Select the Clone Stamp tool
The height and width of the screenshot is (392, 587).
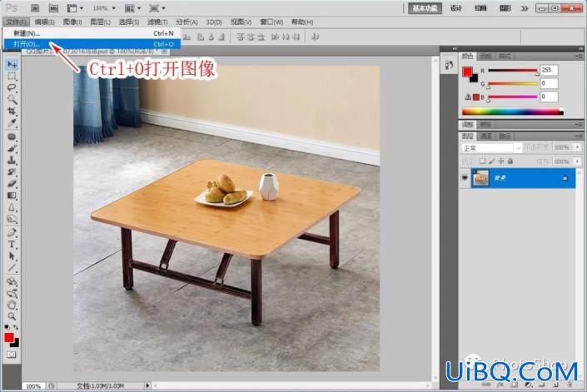[12, 160]
